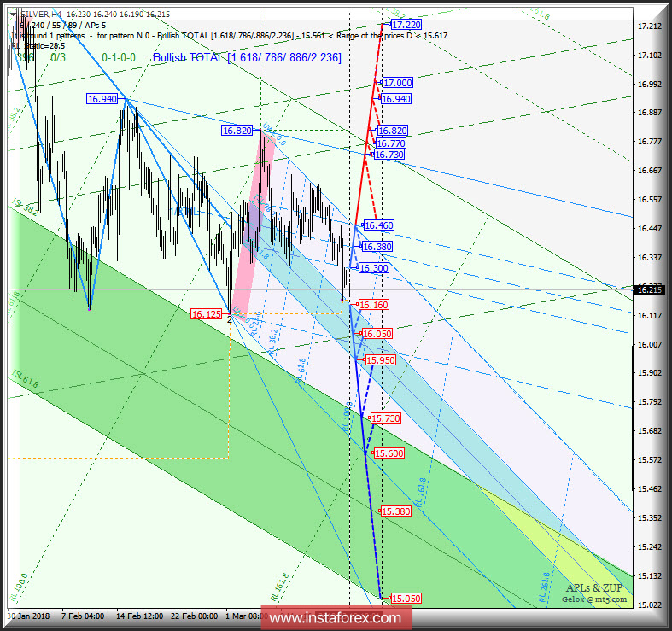Click the green 0-1-0-0 counter text
Screen dimensions: 672x631
pos(119,57)
